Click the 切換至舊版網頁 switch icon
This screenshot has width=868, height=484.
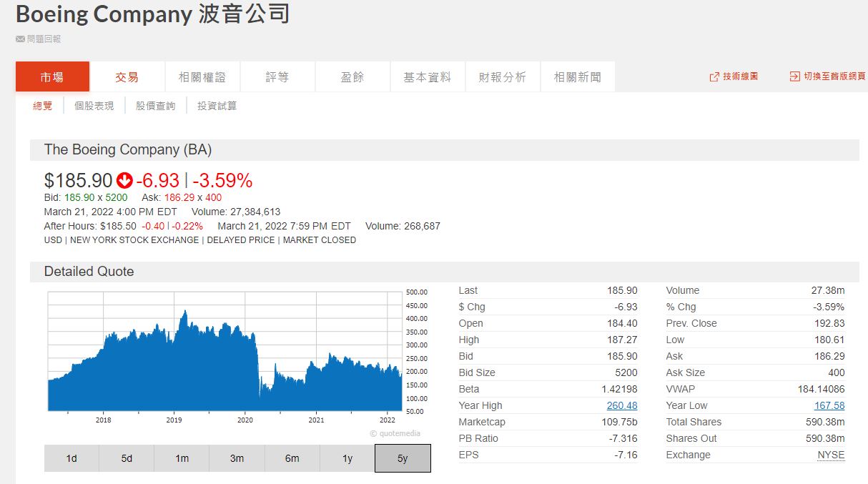tap(794, 76)
